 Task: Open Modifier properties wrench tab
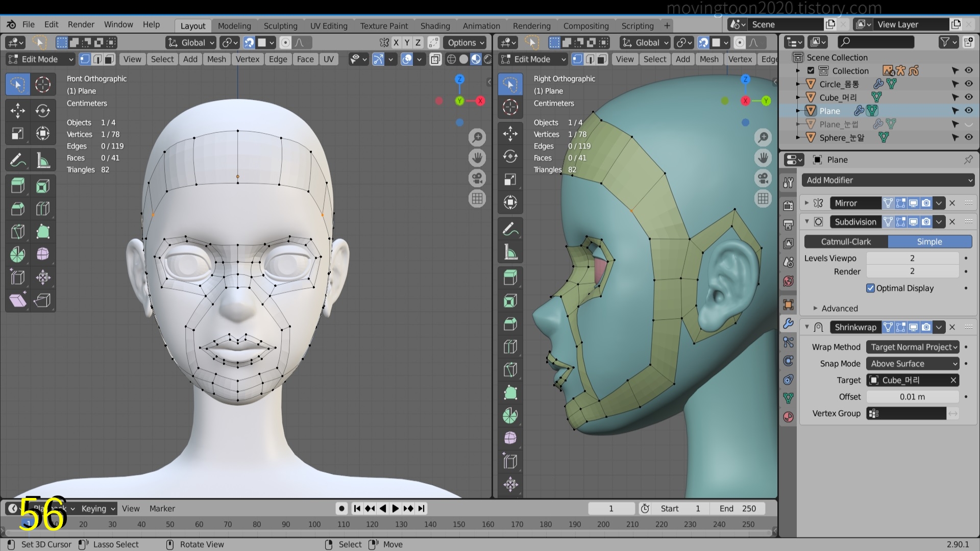tap(789, 323)
